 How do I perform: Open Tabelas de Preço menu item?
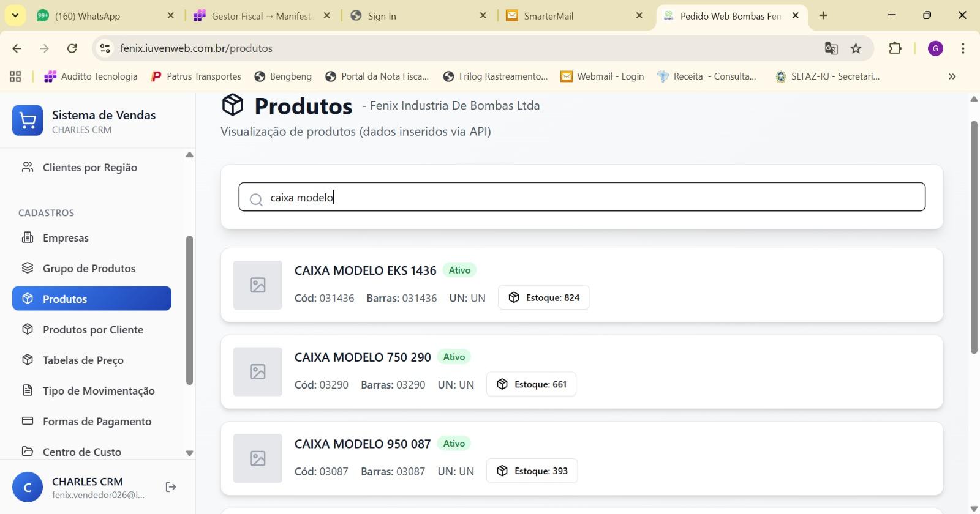point(83,360)
